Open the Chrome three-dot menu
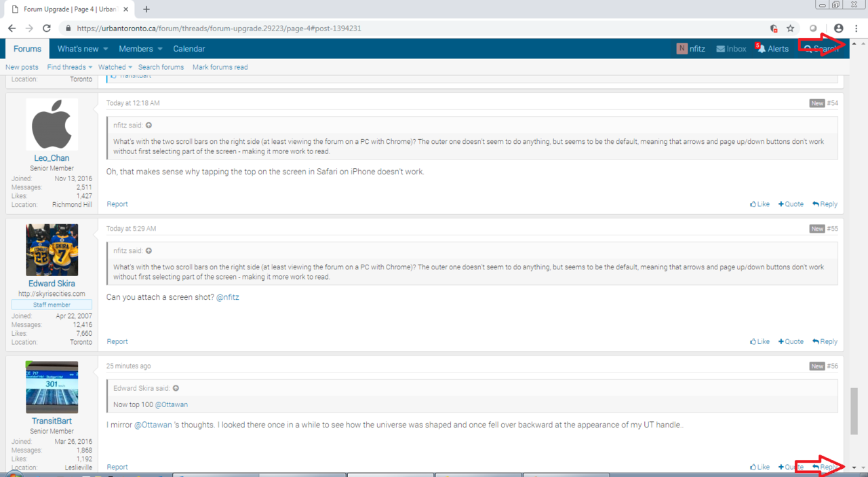This screenshot has width=868, height=477. [x=856, y=28]
